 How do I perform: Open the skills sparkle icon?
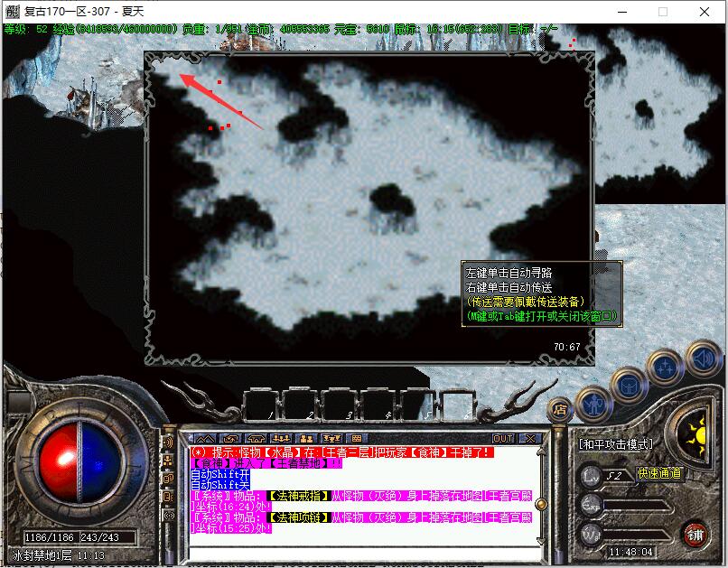pyautogui.click(x=666, y=368)
